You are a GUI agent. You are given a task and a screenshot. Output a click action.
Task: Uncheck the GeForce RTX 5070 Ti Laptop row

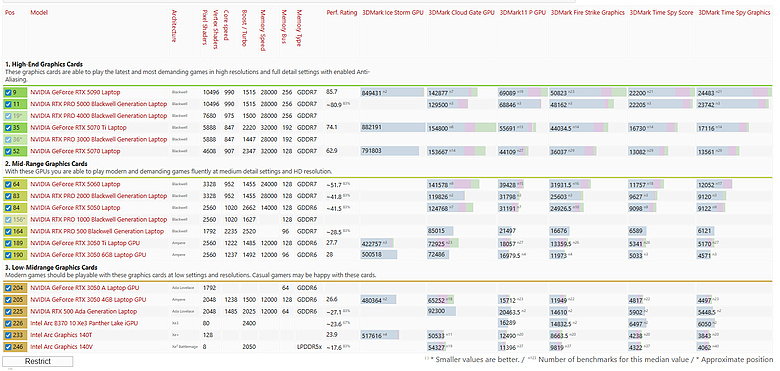coord(8,128)
